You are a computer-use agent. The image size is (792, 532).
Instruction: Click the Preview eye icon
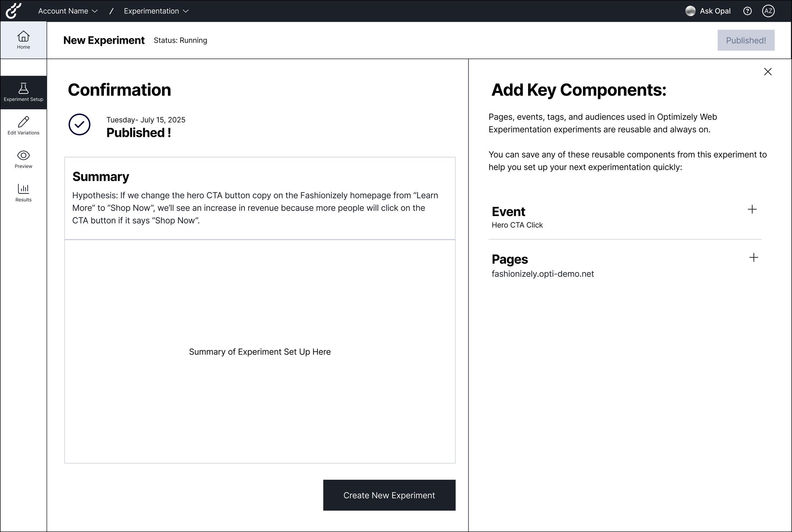[23, 155]
